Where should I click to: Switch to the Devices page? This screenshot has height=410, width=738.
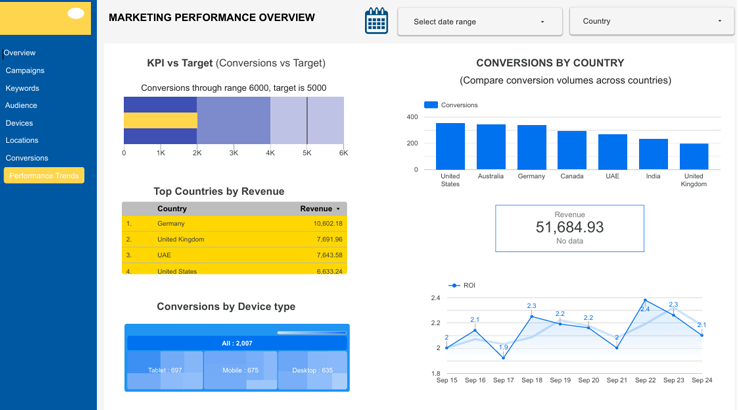click(19, 123)
